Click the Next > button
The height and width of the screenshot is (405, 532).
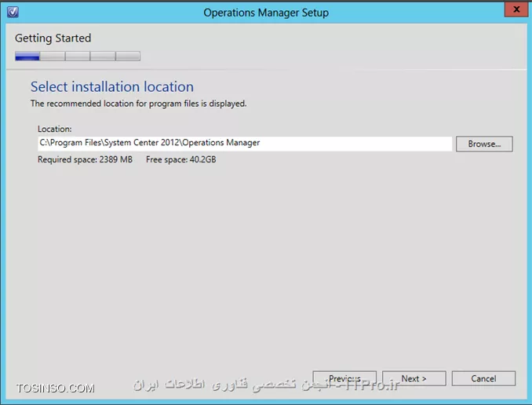(414, 378)
